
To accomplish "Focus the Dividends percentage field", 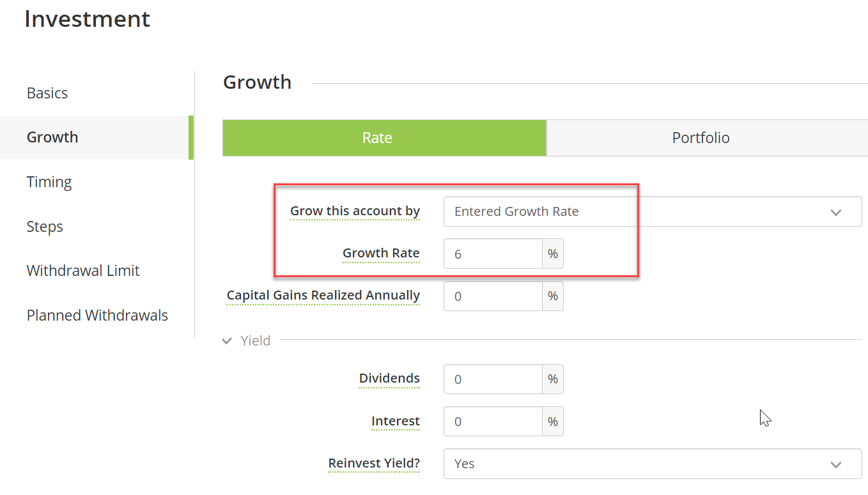I will [x=493, y=379].
